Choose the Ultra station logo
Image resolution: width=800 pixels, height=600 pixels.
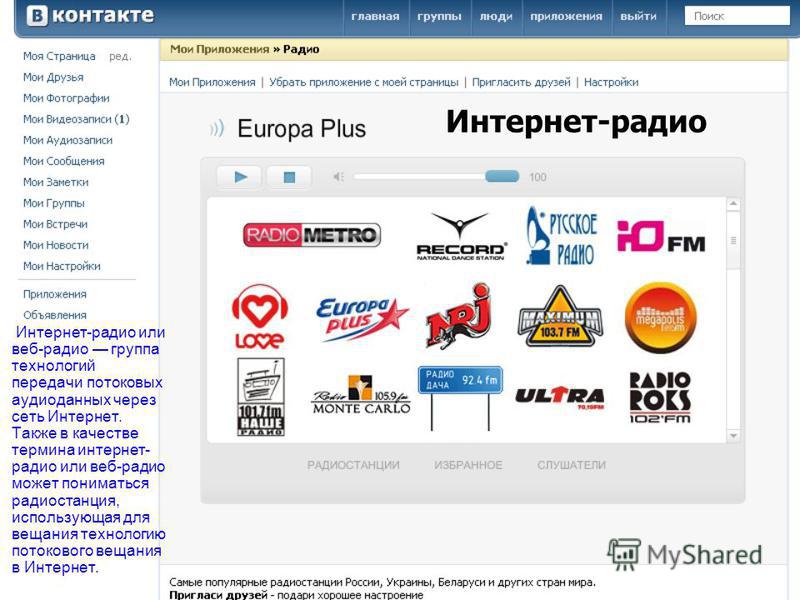point(560,397)
